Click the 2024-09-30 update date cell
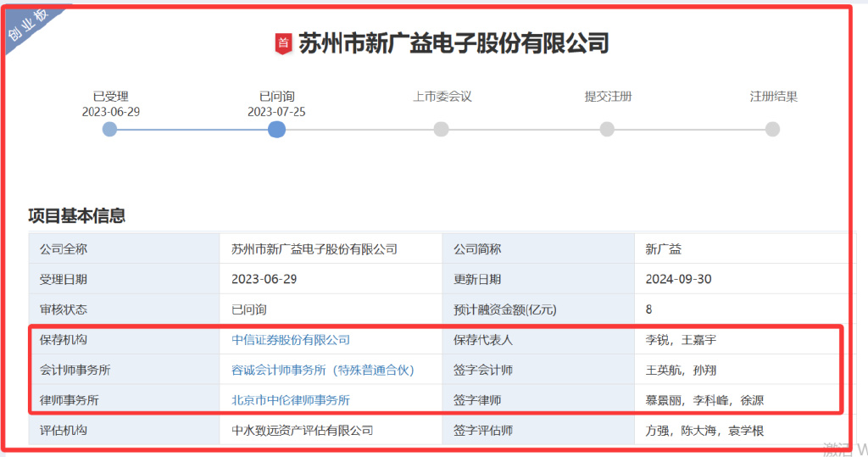This screenshot has height=457, width=868. click(678, 280)
